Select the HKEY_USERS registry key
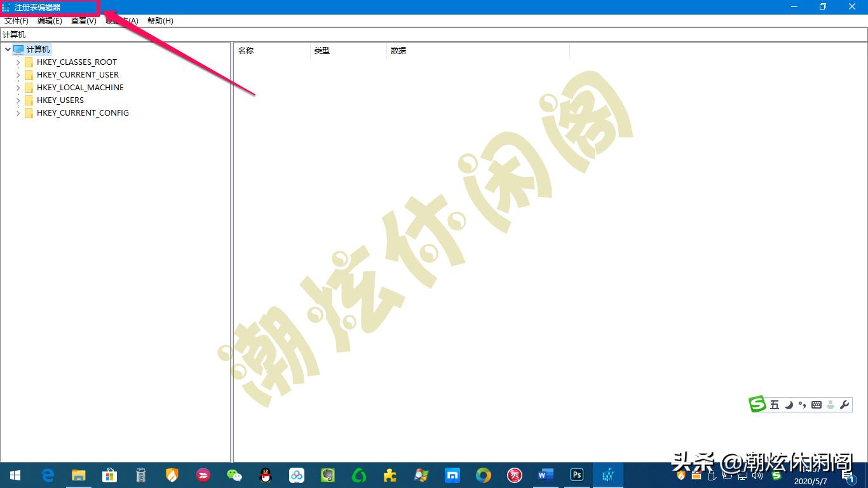This screenshot has height=488, width=868. pyautogui.click(x=60, y=100)
